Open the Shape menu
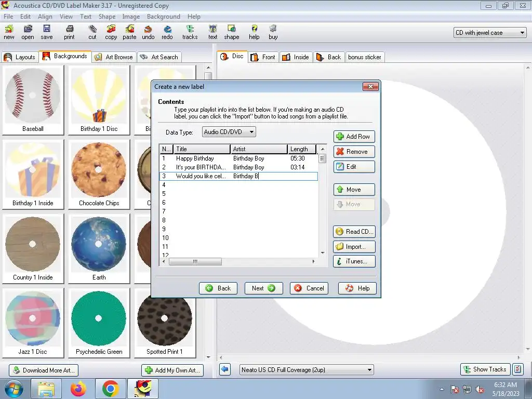This screenshot has width=532, height=399. tap(107, 17)
